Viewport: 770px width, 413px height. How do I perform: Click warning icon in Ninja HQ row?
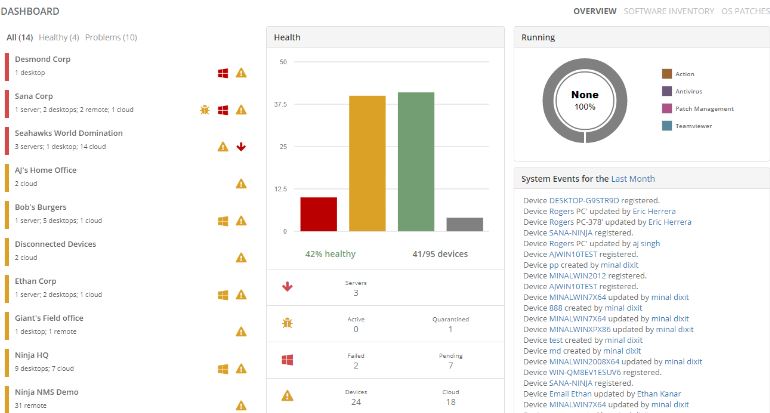[241, 369]
